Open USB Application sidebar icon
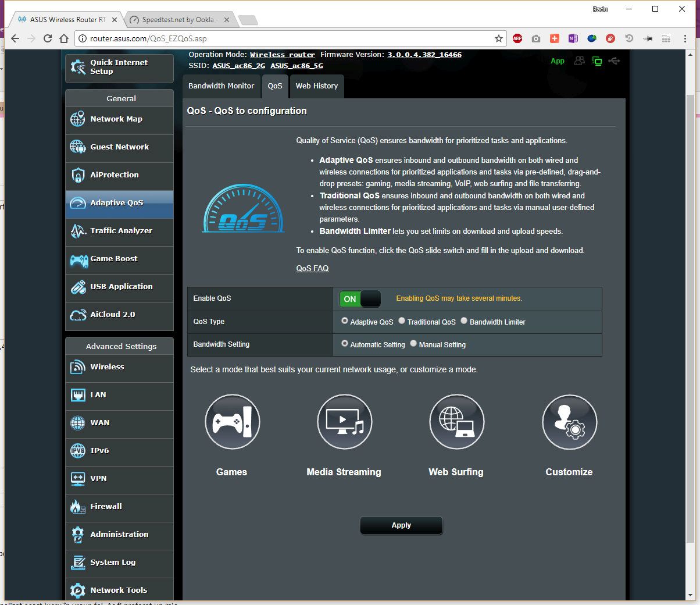The height and width of the screenshot is (605, 700). 78,287
